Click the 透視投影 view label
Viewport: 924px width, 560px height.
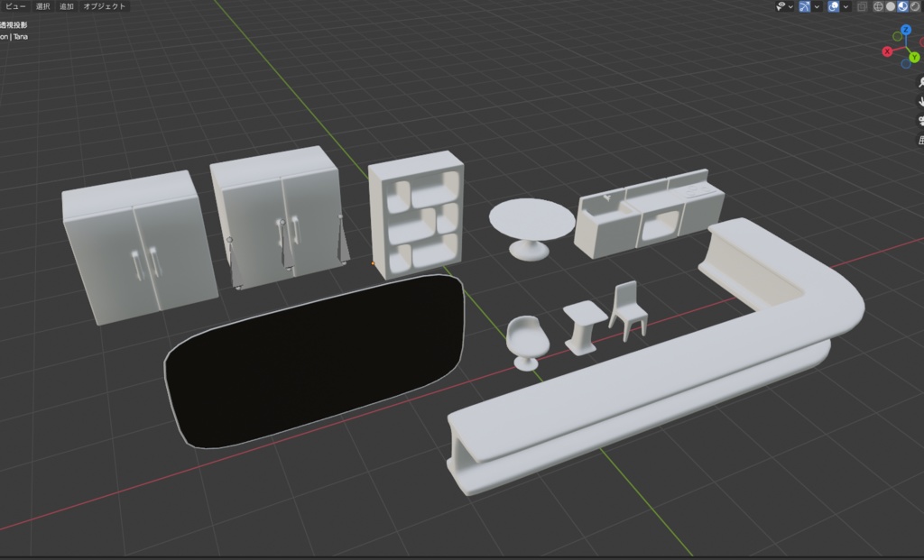14,25
